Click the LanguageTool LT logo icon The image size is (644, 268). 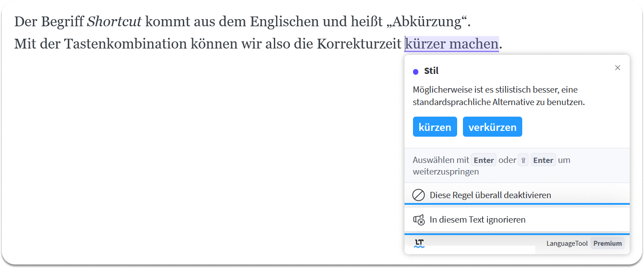(419, 244)
